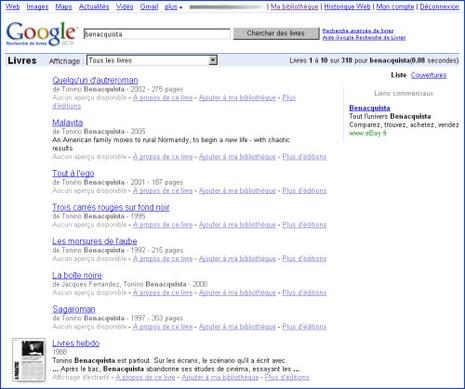The image size is (465, 389).
Task: Click 'À propos de ce livre' for Malavita
Action: [x=163, y=157]
